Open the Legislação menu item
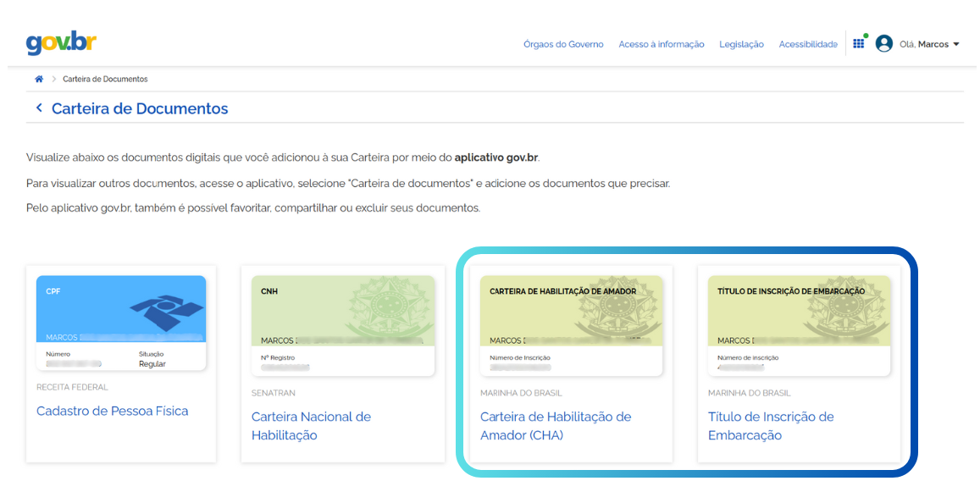The width and height of the screenshot is (980, 492). click(x=741, y=44)
